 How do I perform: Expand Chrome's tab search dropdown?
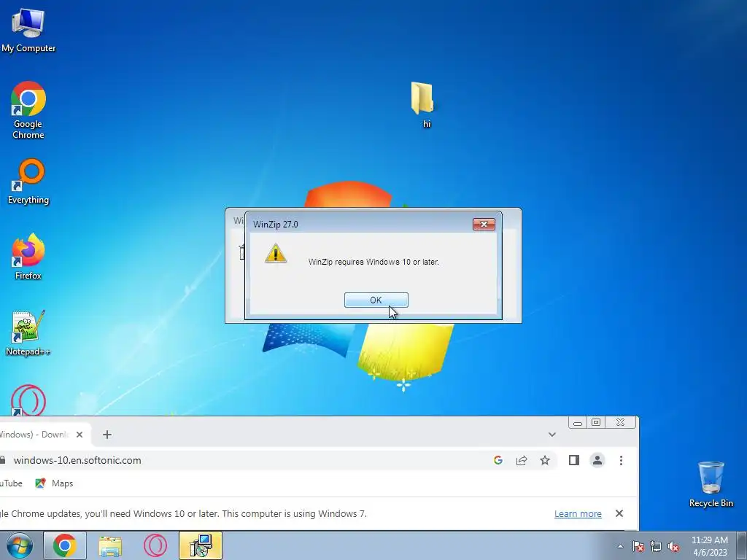click(551, 435)
